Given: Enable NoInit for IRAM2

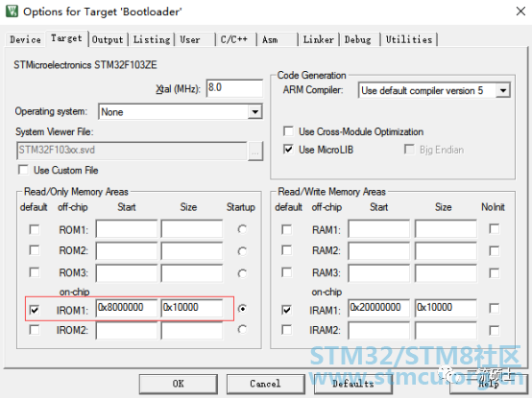Looking at the screenshot, I should pyautogui.click(x=495, y=331).
